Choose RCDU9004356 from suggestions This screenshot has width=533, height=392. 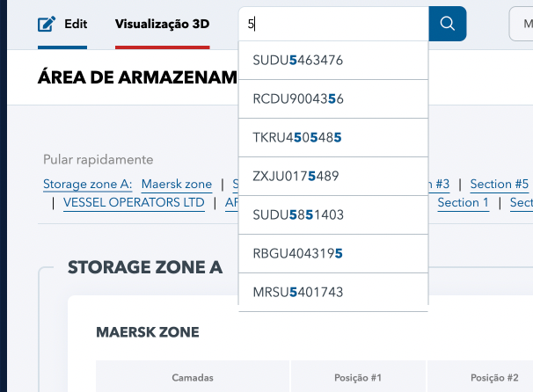pos(333,98)
